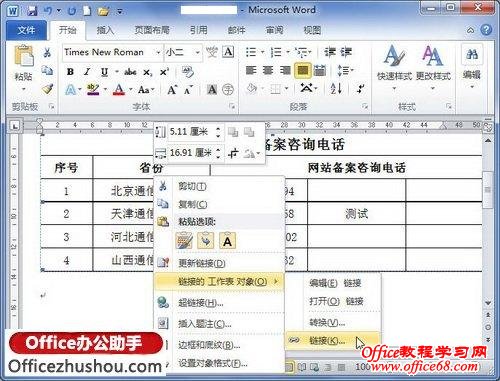500x381 pixels.
Task: Click the width field showing 16.91 cm
Action: tap(191, 153)
